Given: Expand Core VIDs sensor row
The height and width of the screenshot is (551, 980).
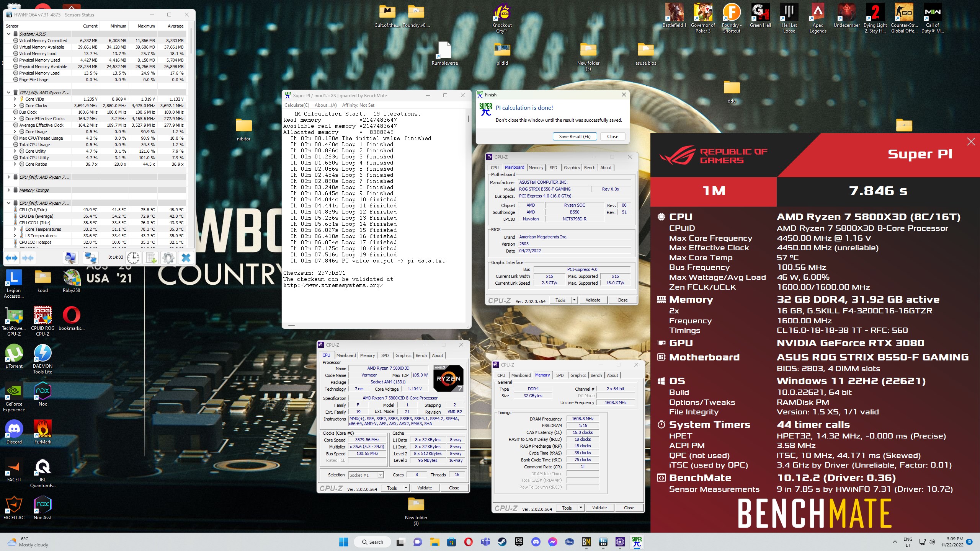Looking at the screenshot, I should [x=15, y=99].
